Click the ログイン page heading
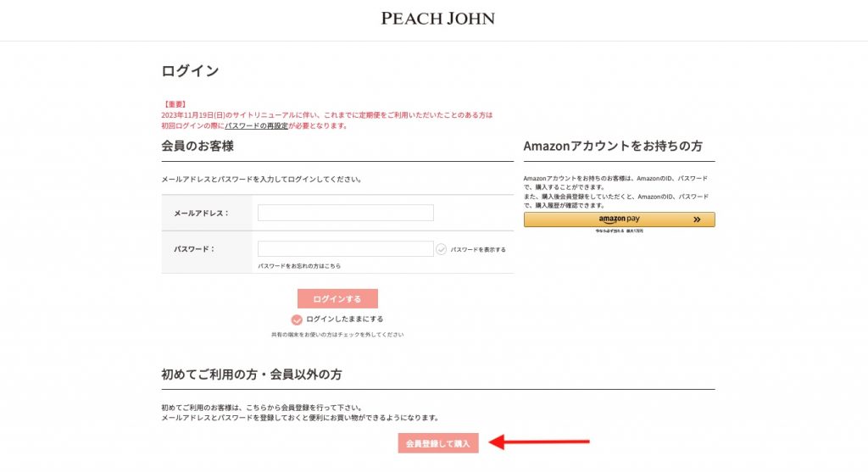The height and width of the screenshot is (472, 868). (190, 71)
